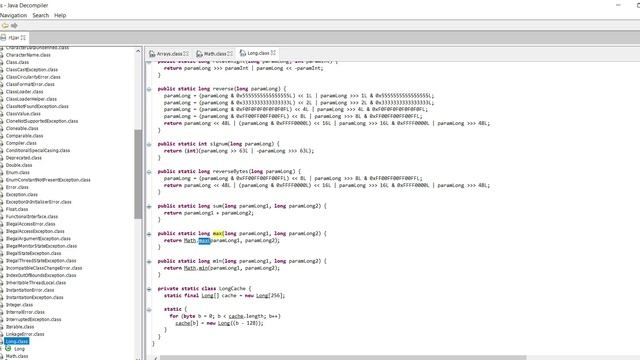Select Double.class in the tree

[x=19, y=165]
